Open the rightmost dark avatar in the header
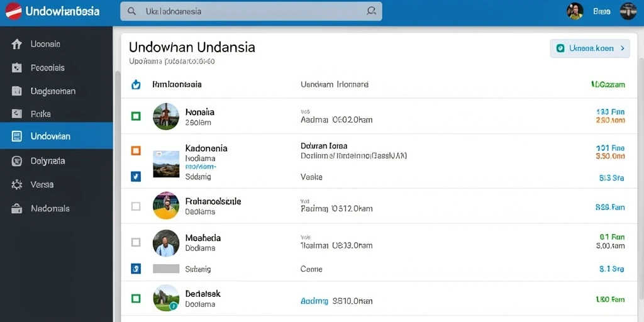This screenshot has width=644, height=322. tap(628, 11)
